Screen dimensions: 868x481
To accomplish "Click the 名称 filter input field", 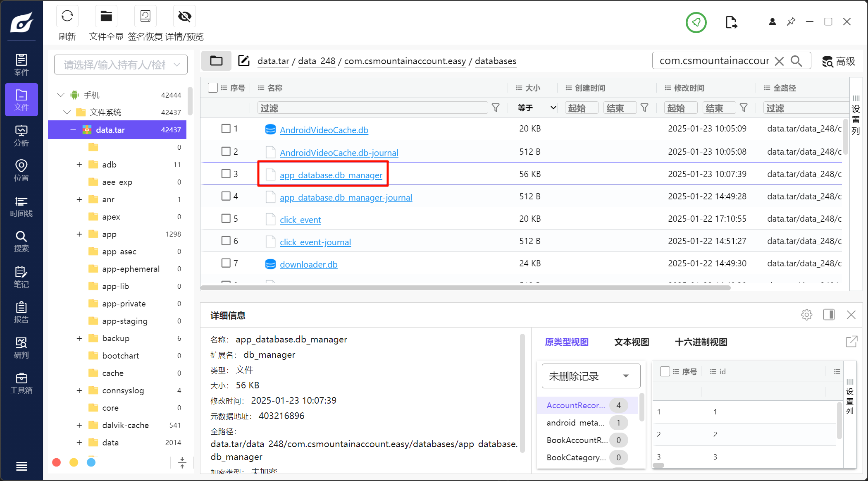I will 372,108.
